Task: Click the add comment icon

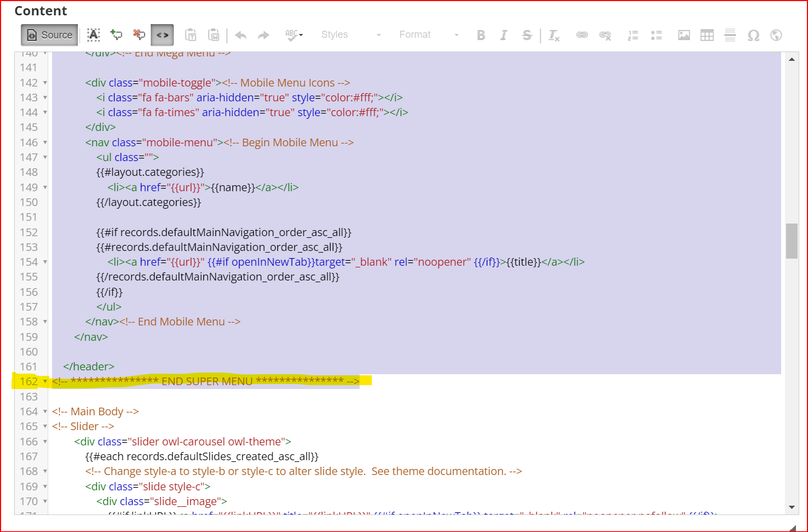Action: click(x=116, y=35)
